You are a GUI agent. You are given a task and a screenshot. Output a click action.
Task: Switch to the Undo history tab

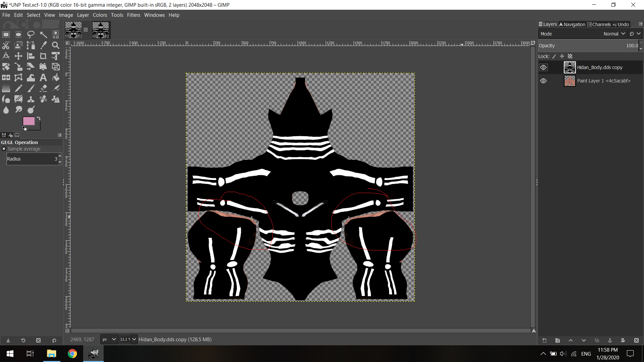click(621, 24)
